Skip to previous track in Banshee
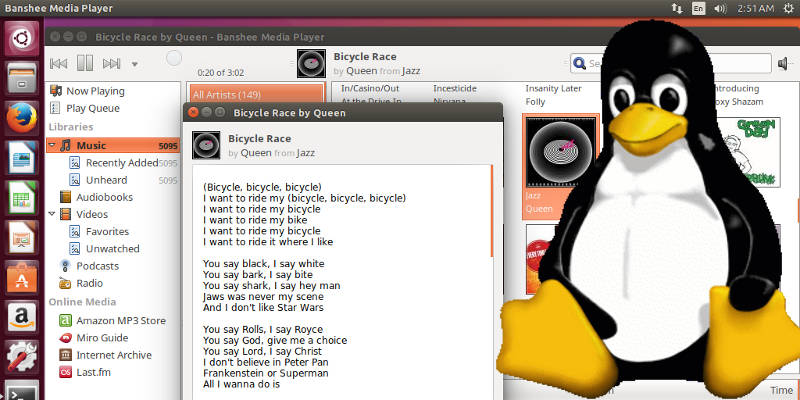Image resolution: width=800 pixels, height=400 pixels. (x=59, y=63)
